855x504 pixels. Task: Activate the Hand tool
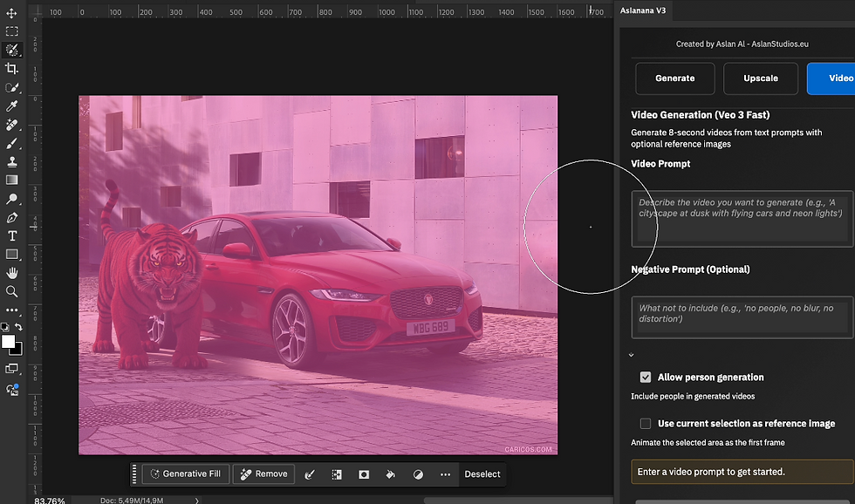coord(12,273)
